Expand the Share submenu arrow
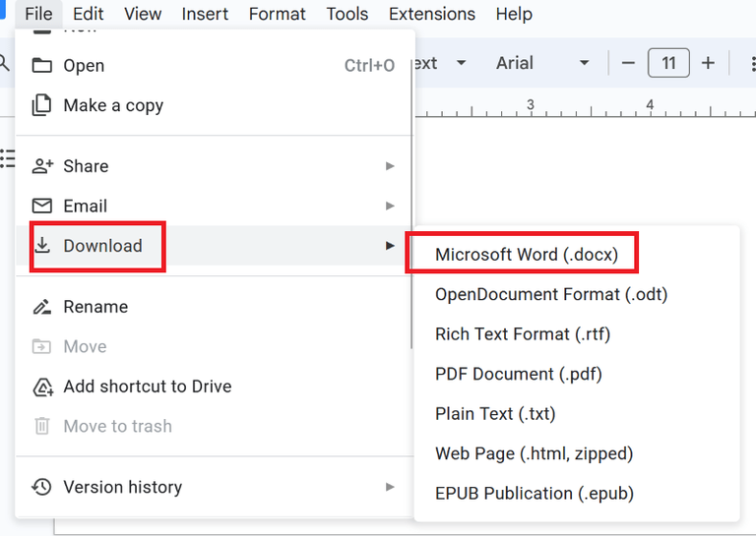 (390, 166)
